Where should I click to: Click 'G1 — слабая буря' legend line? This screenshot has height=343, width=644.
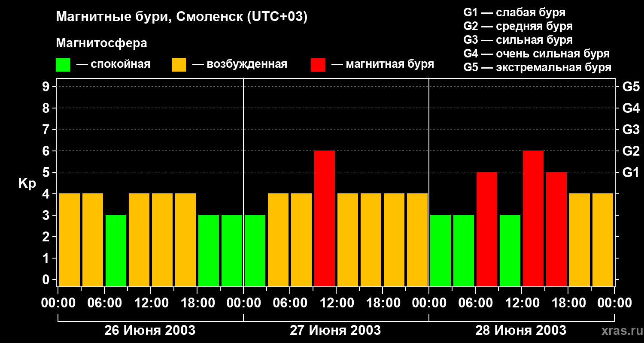[x=514, y=12]
